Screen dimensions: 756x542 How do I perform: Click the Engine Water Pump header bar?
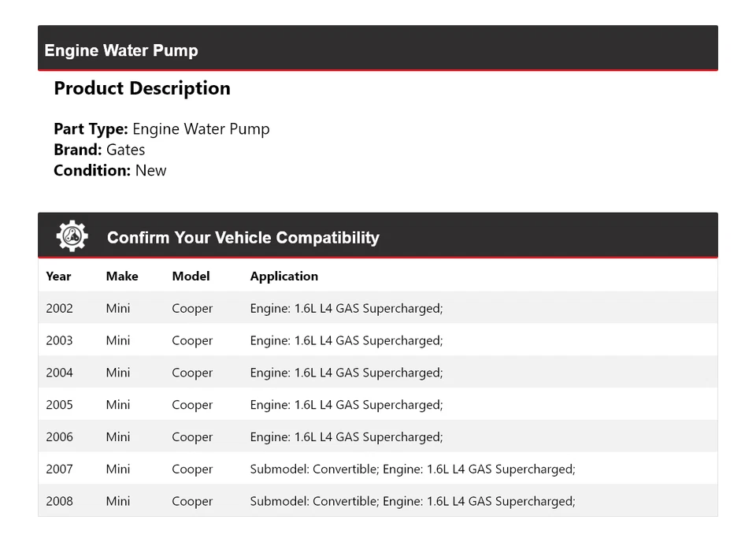pyautogui.click(x=377, y=50)
